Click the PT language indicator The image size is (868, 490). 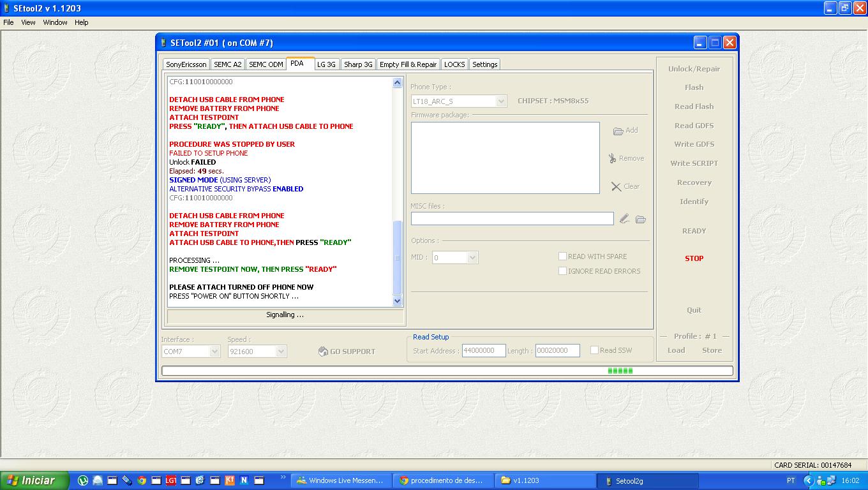point(791,480)
